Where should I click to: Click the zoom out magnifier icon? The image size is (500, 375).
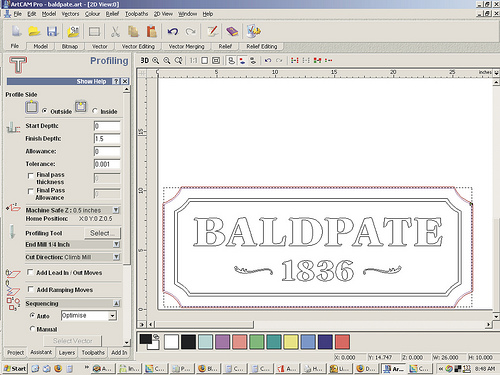coord(167,60)
